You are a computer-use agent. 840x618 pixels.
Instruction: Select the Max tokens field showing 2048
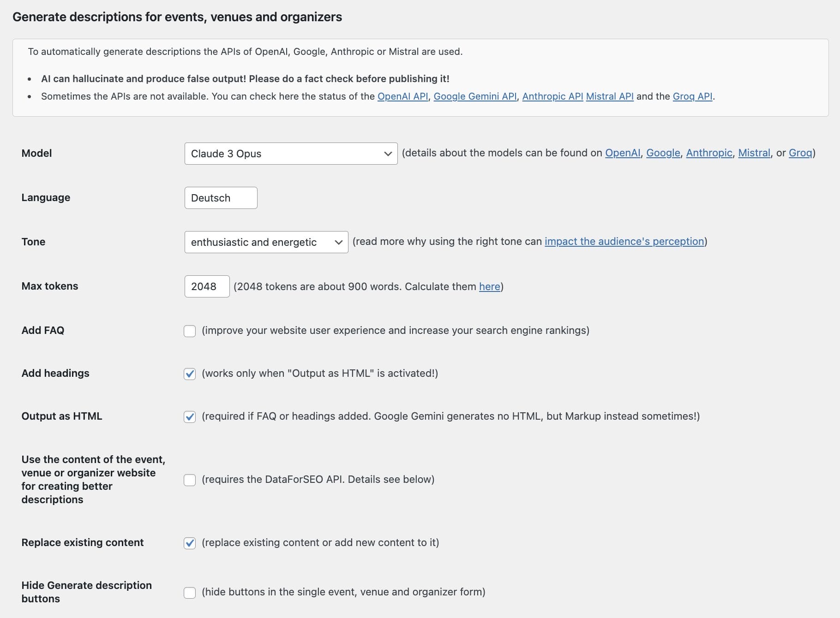pos(206,286)
